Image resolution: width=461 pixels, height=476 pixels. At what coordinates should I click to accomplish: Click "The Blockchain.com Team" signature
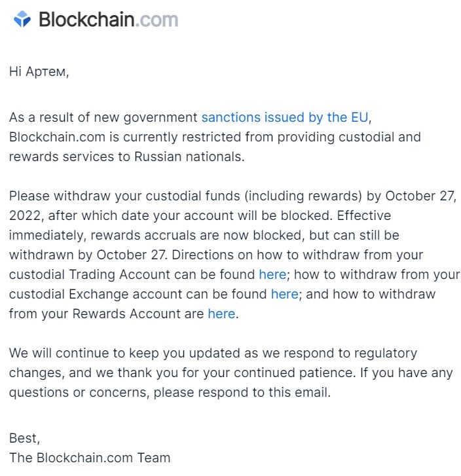pyautogui.click(x=90, y=458)
